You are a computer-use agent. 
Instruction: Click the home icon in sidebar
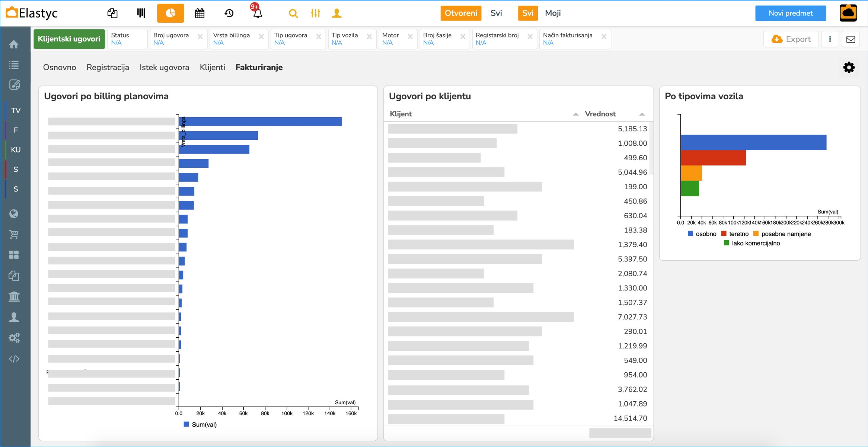click(x=14, y=45)
